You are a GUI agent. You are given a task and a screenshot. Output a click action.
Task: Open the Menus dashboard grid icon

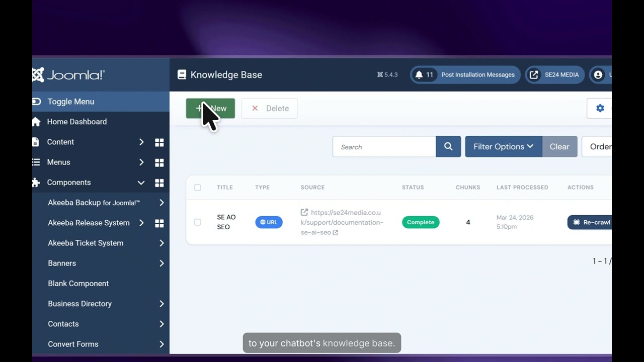[159, 162]
